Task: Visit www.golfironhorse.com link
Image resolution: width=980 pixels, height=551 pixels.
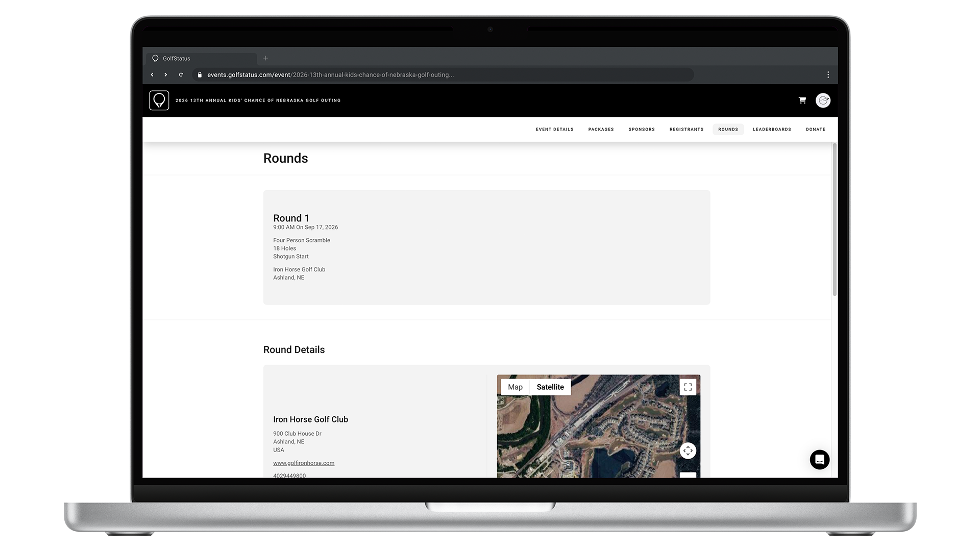Action: pos(304,463)
